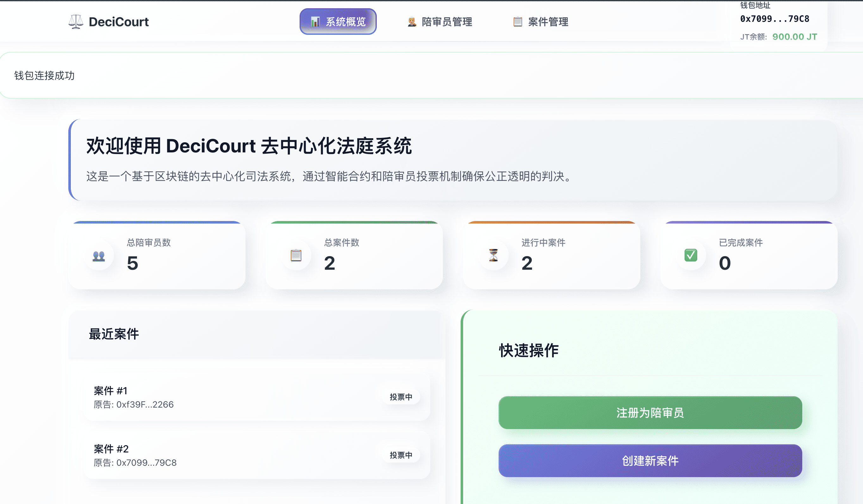863x504 pixels.
Task: Click the clipboard icon in 总案件数 card
Action: pyautogui.click(x=296, y=255)
